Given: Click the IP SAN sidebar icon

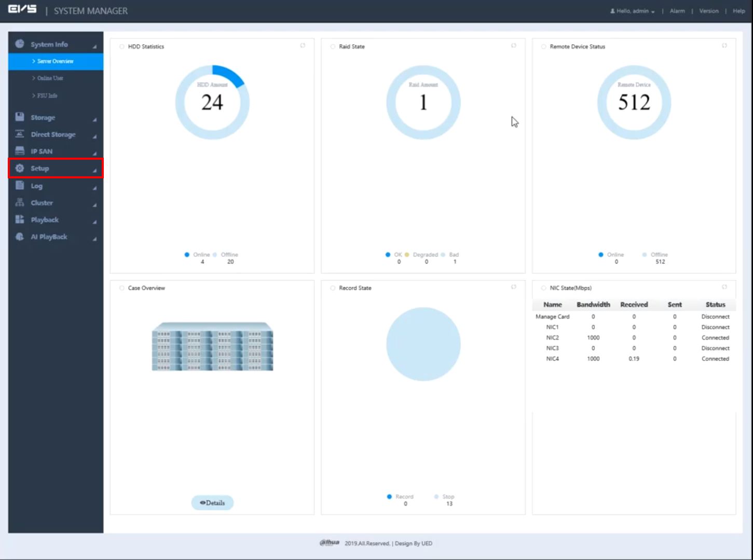Looking at the screenshot, I should tap(20, 151).
